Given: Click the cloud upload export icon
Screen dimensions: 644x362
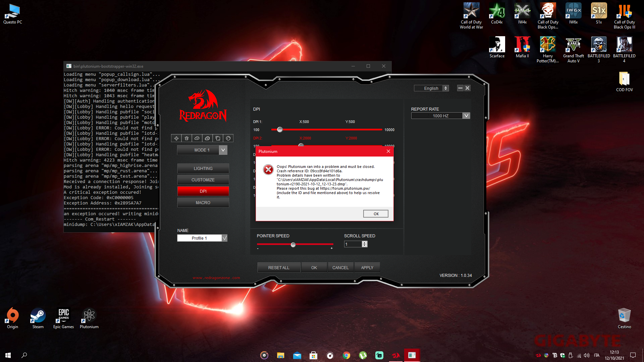Looking at the screenshot, I should pos(197,138).
